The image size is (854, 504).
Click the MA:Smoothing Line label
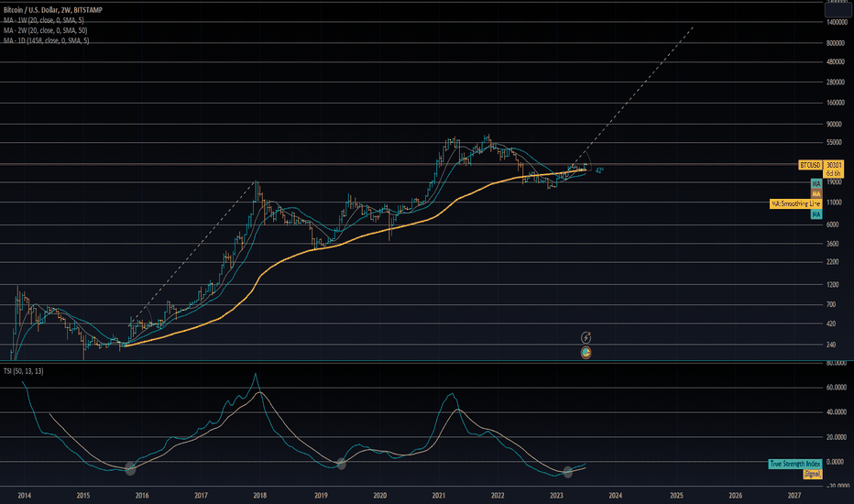click(795, 203)
